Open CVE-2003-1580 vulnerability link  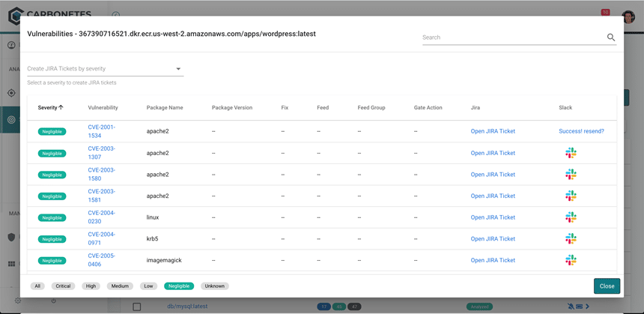[101, 175]
